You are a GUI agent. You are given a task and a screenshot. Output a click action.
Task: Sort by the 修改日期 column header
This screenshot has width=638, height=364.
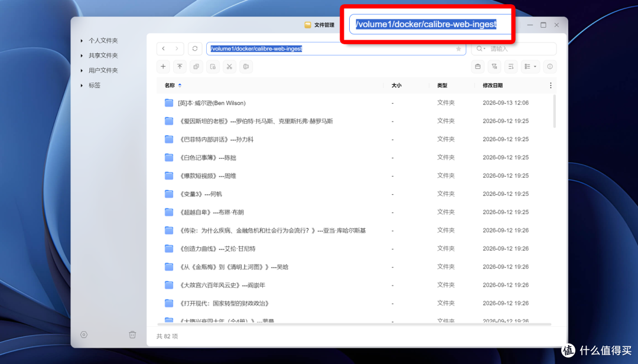[493, 86]
